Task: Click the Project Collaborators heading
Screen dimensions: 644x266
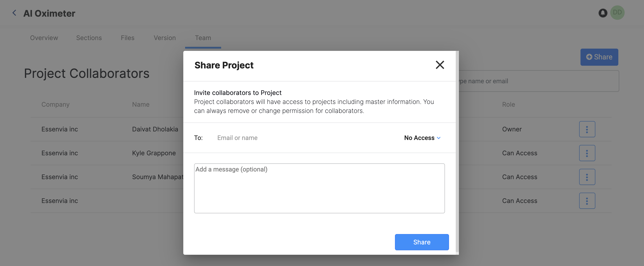Action: tap(86, 73)
